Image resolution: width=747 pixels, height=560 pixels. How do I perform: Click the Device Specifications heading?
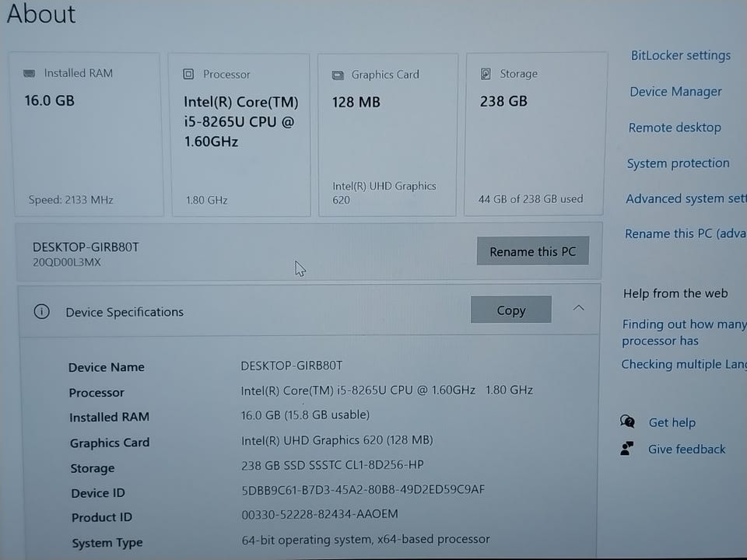tap(124, 312)
